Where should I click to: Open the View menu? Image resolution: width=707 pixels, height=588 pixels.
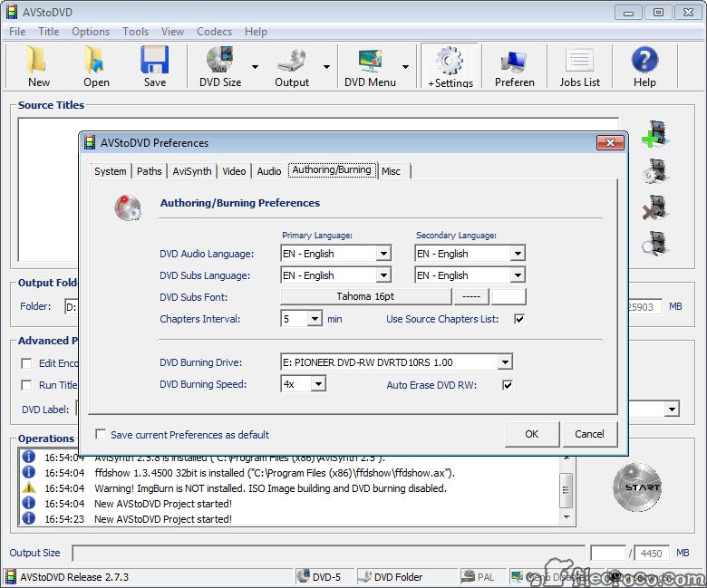pos(173,32)
